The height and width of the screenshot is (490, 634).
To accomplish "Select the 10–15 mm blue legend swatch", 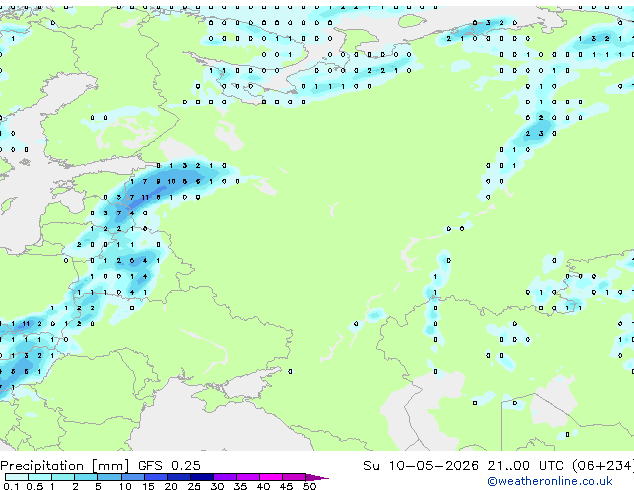I will (132, 477).
